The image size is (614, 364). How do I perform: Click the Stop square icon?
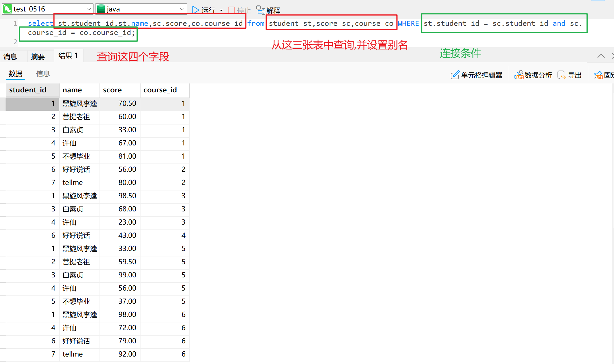click(x=231, y=10)
